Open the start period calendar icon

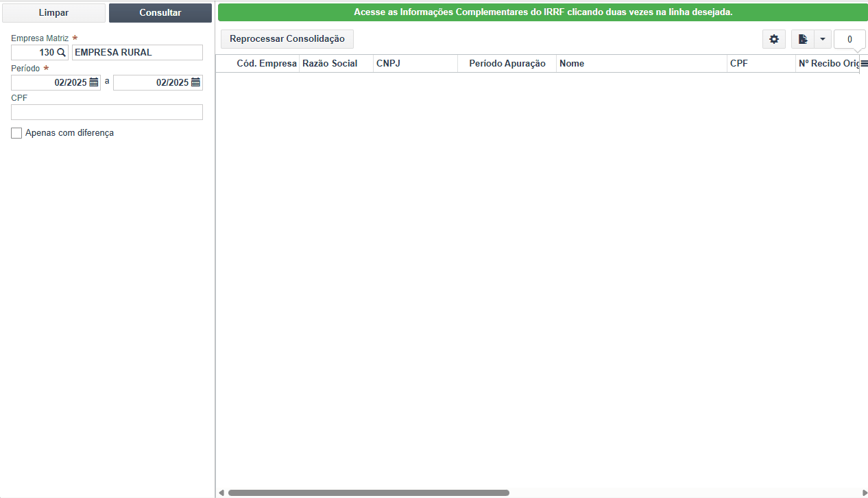coord(94,82)
